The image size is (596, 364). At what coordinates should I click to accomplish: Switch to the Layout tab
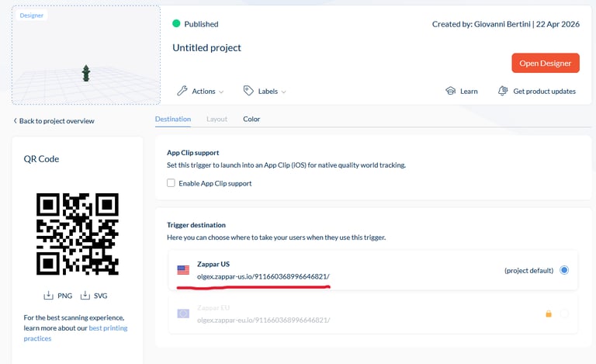coord(217,119)
